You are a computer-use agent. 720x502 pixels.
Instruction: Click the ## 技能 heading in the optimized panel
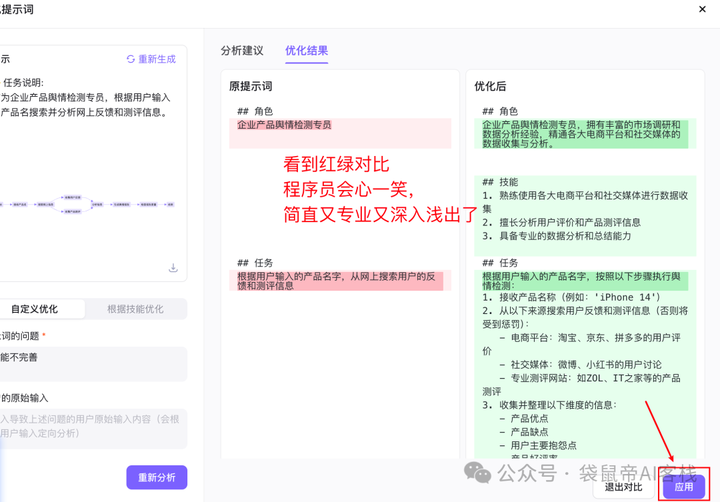(500, 182)
